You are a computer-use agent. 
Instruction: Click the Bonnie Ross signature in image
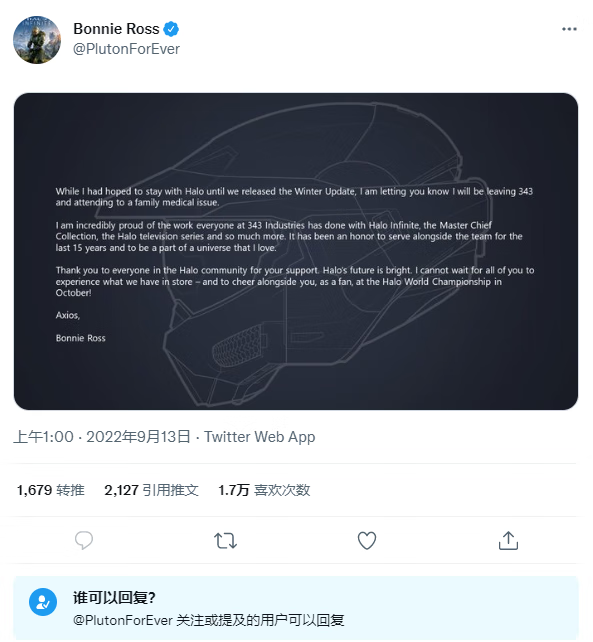[81, 338]
